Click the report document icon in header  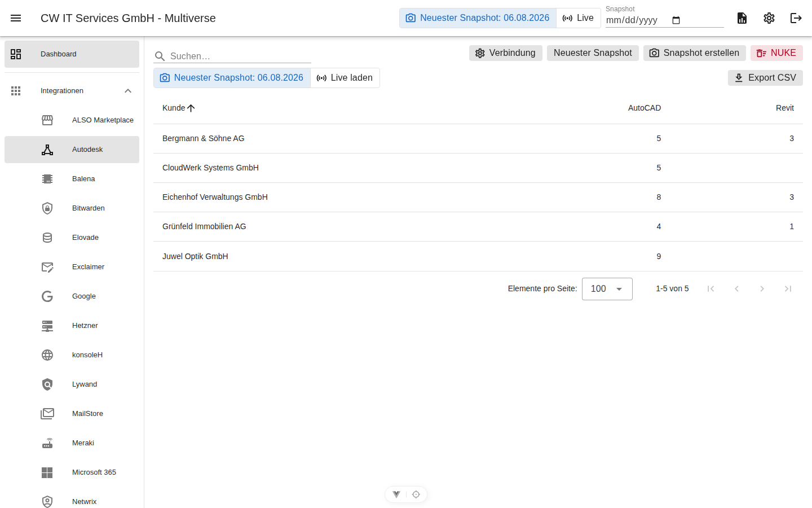[742, 18]
